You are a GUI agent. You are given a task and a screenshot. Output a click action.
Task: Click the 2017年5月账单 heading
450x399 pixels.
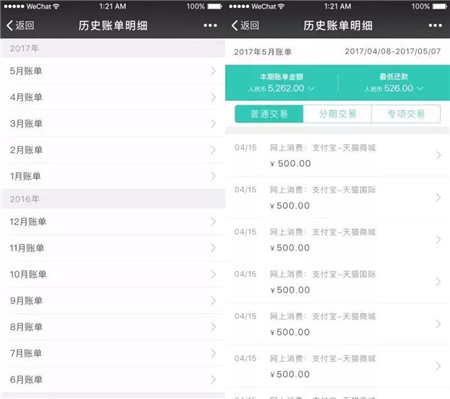[263, 52]
